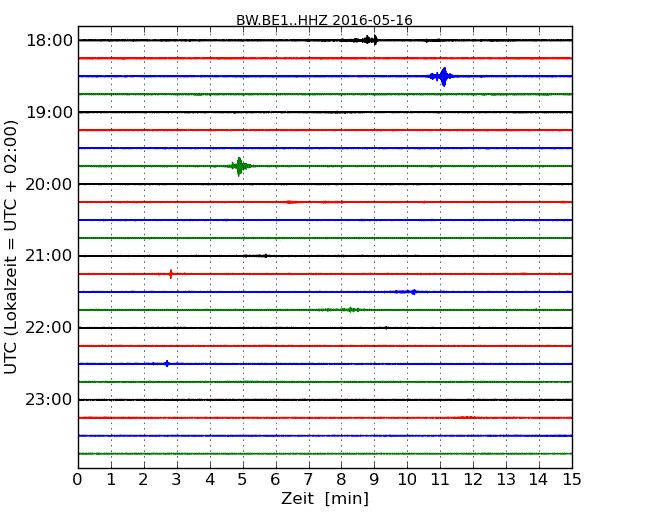Click the small blue event on the 21:30 trace
650x520 pixels.
coord(407,292)
